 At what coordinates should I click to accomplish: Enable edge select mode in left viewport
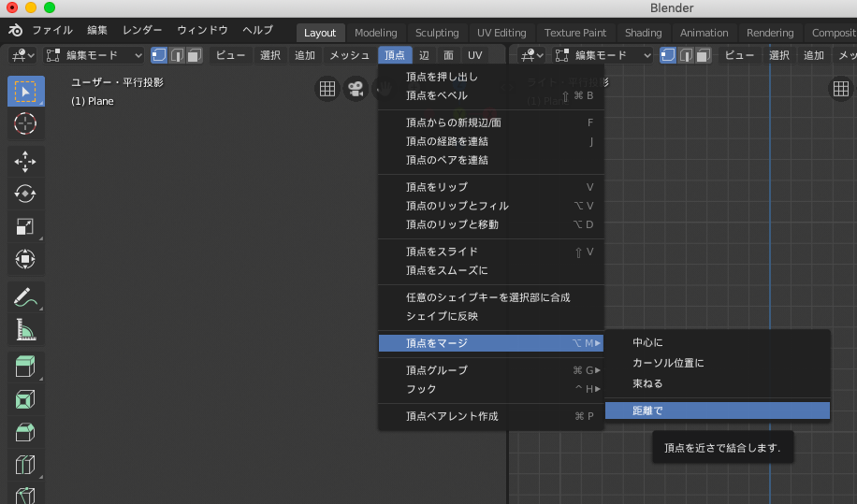177,55
